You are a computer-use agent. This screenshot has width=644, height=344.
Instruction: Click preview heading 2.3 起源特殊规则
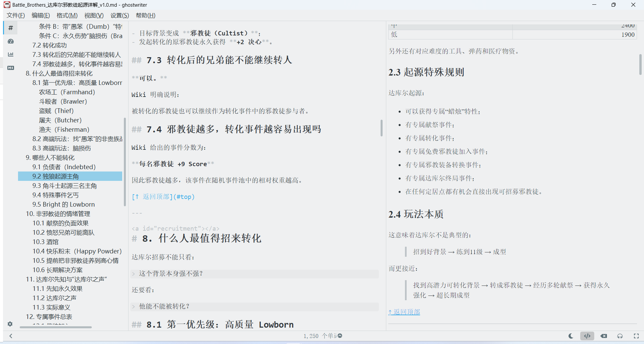click(426, 72)
